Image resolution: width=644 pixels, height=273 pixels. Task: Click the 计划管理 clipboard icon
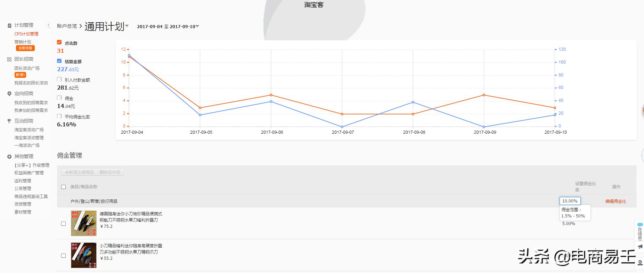click(x=9, y=25)
